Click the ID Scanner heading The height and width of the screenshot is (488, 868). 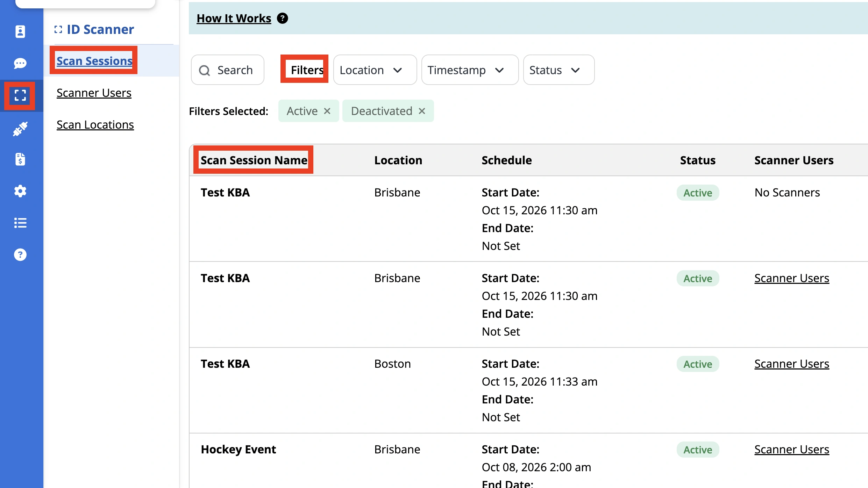[x=100, y=30]
